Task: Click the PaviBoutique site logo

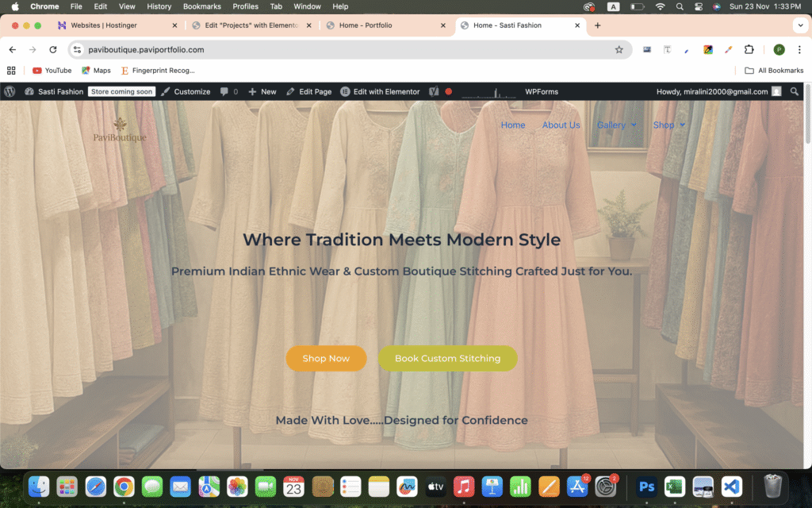Action: coord(120,131)
